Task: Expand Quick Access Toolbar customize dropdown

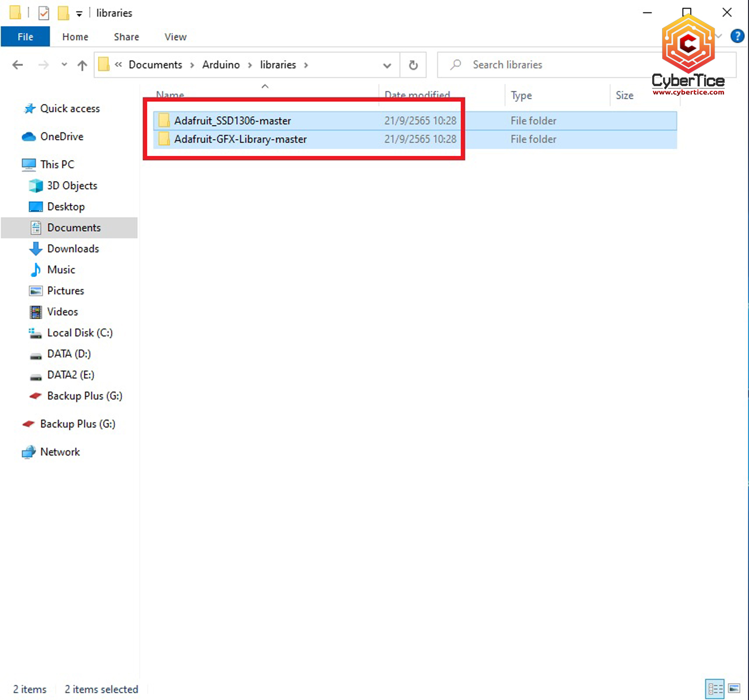Action: [79, 14]
